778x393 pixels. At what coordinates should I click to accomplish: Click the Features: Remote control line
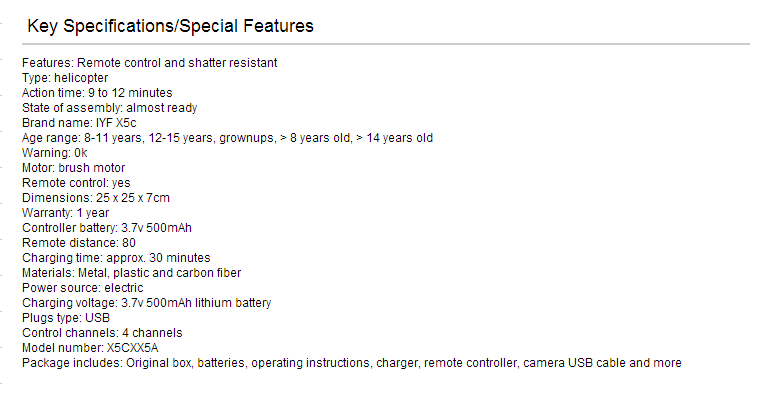[149, 63]
